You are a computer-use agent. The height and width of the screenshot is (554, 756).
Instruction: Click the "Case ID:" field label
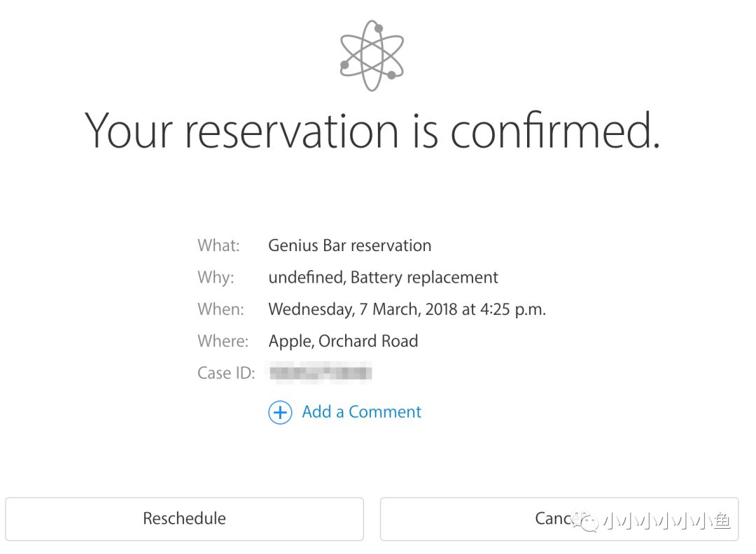(x=225, y=373)
